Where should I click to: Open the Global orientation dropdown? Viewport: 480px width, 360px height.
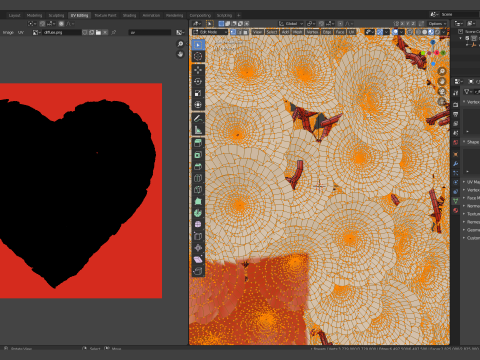[291, 24]
